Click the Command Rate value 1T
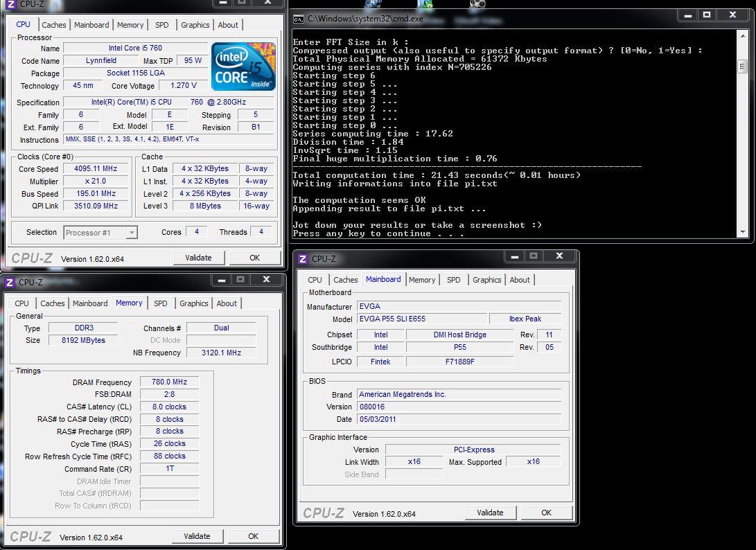The image size is (756, 550). 169,468
